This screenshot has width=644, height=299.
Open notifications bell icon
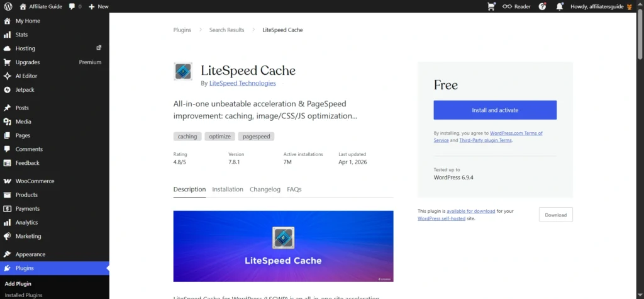[559, 6]
